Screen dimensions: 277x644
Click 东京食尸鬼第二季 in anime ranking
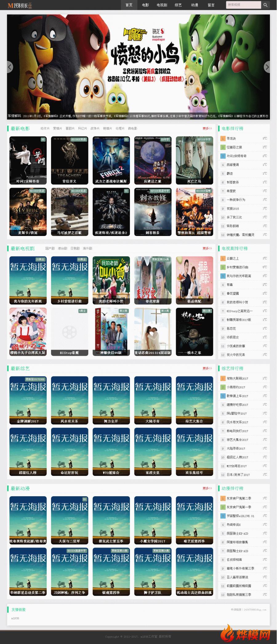[239, 498]
